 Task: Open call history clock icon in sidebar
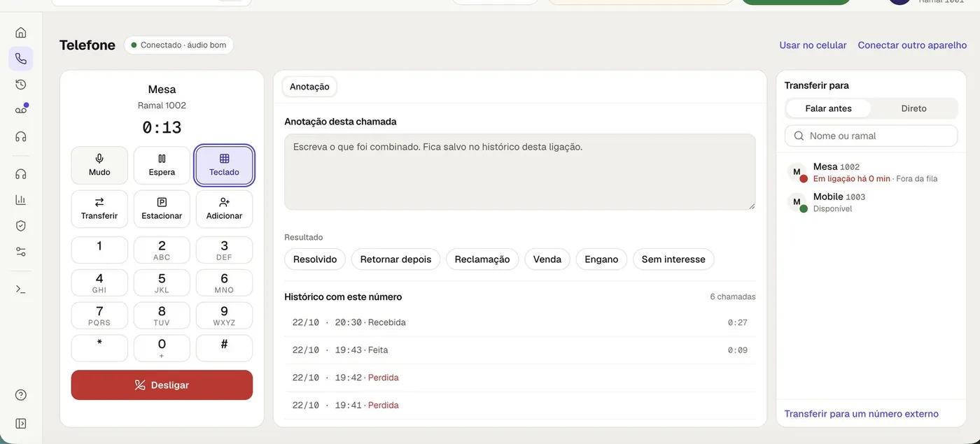coord(21,85)
